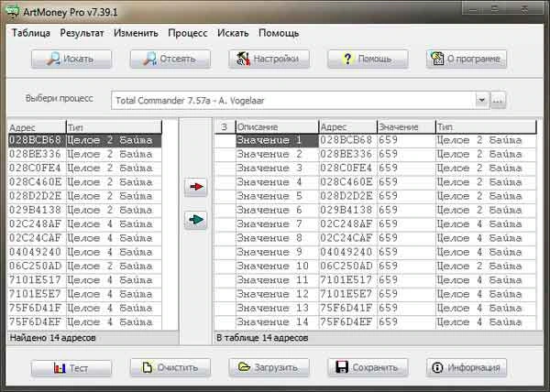Select the Значение 6 description cell
The width and height of the screenshot is (550, 392).
(277, 210)
